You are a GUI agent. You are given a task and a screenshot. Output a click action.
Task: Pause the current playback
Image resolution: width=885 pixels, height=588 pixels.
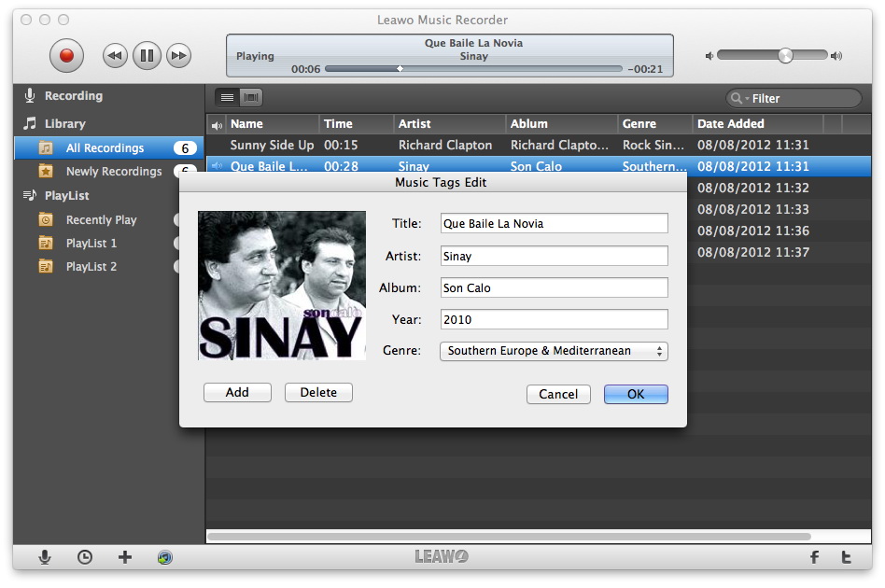click(x=147, y=56)
